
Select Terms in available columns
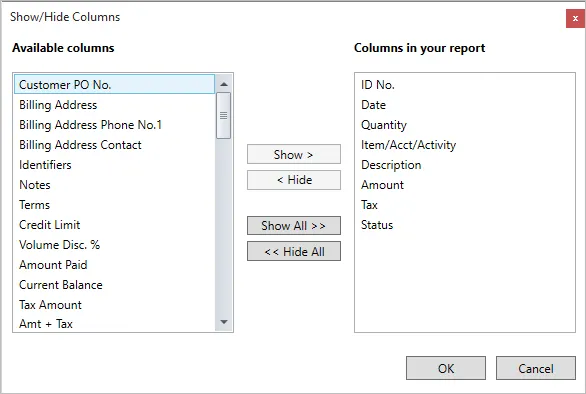click(114, 204)
